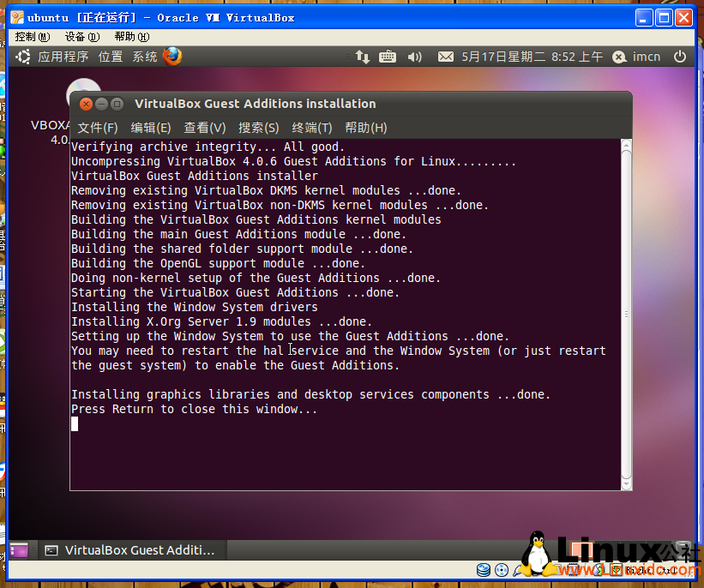
Task: Click the keyboard input indicator icon
Action: point(387,57)
